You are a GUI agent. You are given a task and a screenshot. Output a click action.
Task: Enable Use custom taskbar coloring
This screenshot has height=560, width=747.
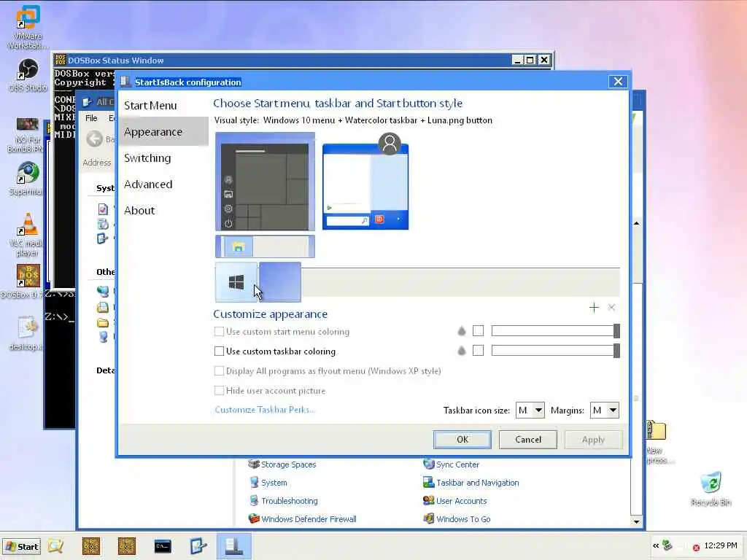219,351
